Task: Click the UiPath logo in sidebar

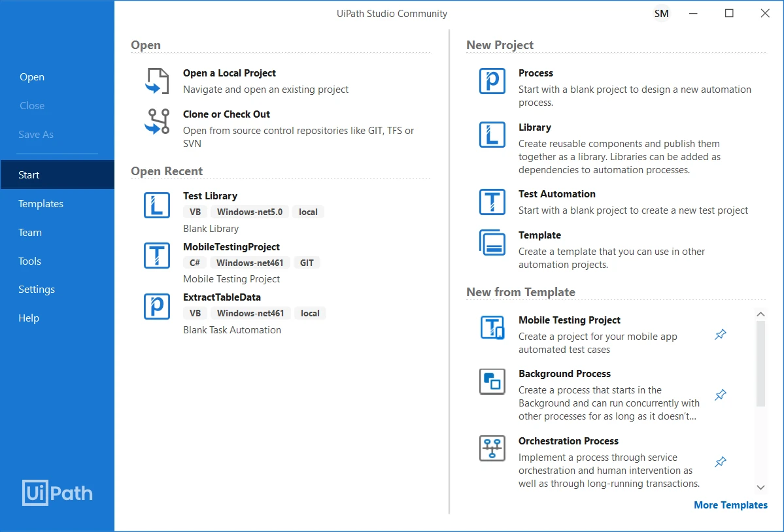Action: [x=58, y=493]
